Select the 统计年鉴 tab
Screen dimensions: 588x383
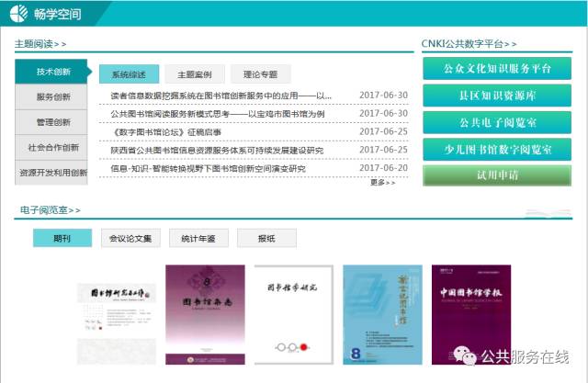click(198, 238)
